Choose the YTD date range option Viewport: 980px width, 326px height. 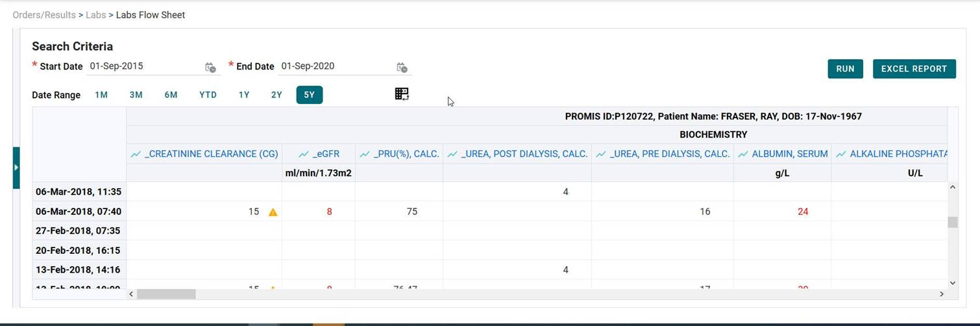pyautogui.click(x=208, y=95)
